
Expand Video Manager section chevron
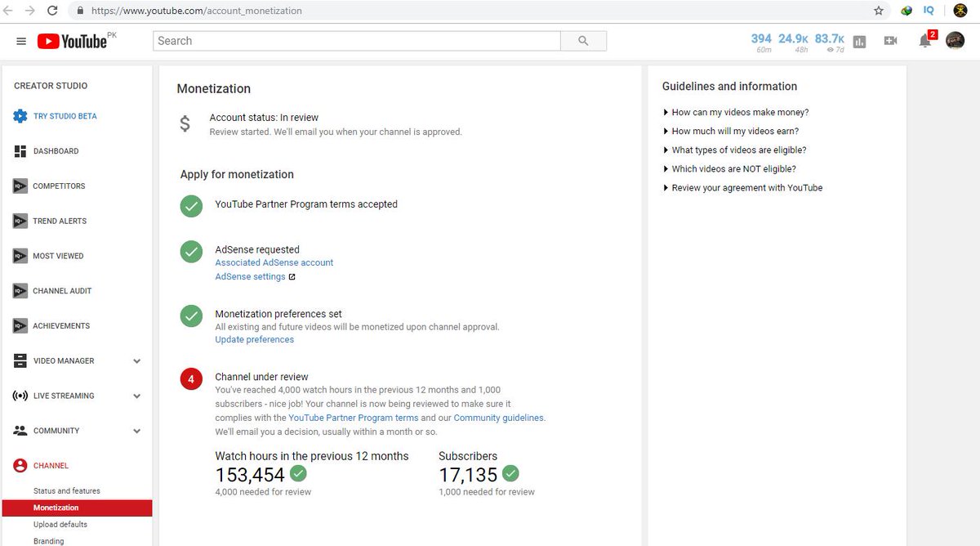click(136, 361)
